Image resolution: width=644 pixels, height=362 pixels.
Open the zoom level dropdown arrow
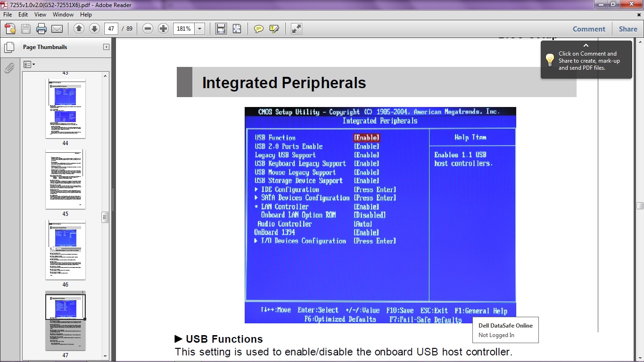200,29
